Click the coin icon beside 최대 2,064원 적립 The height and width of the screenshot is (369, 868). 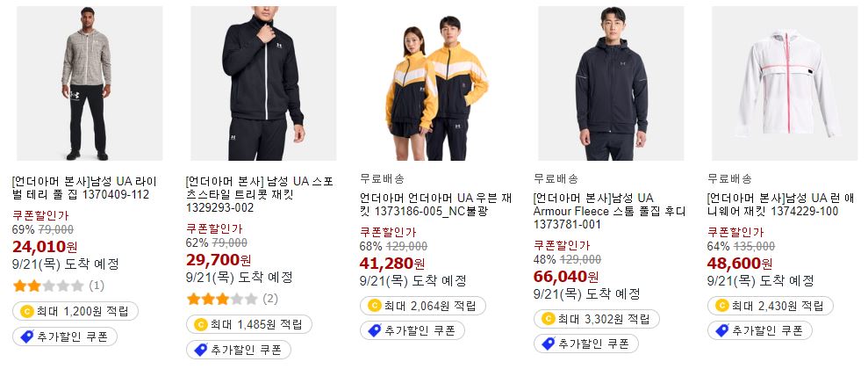click(375, 306)
